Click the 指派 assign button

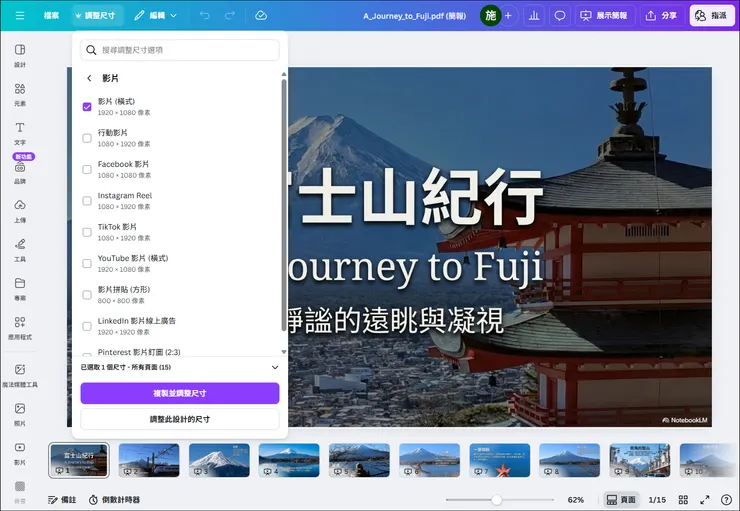tap(712, 16)
